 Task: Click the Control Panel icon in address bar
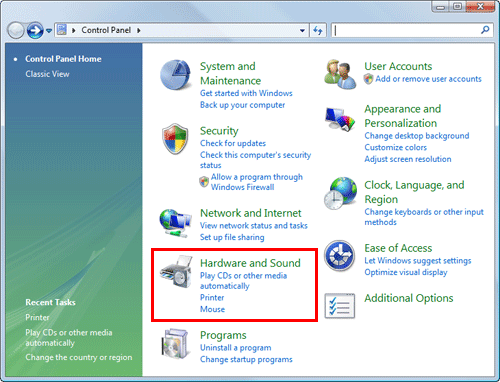(62, 30)
